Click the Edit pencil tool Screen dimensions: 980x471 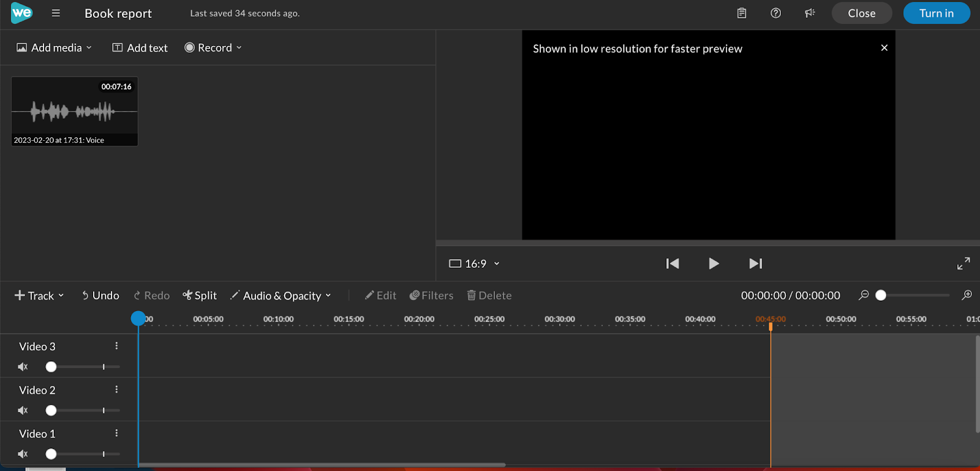pos(380,296)
